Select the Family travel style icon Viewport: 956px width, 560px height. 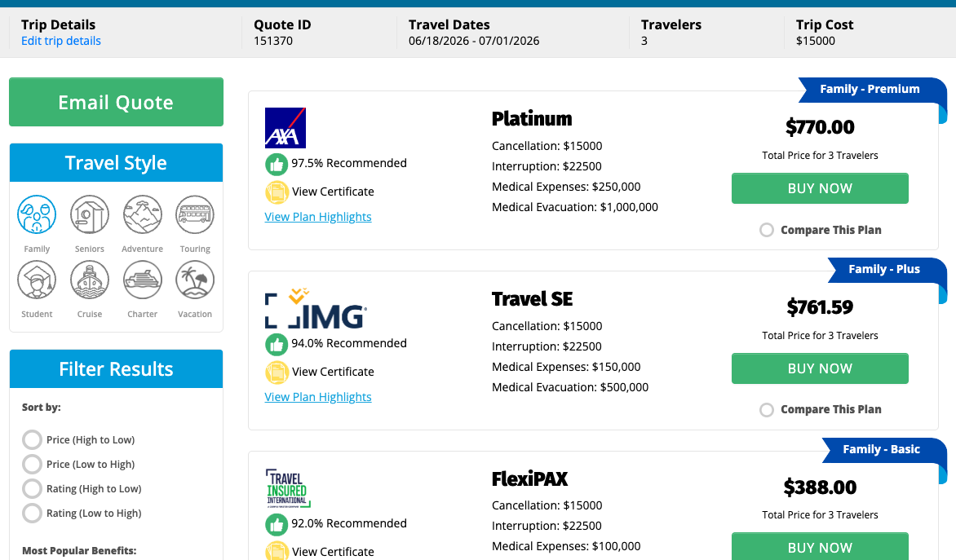(x=37, y=215)
